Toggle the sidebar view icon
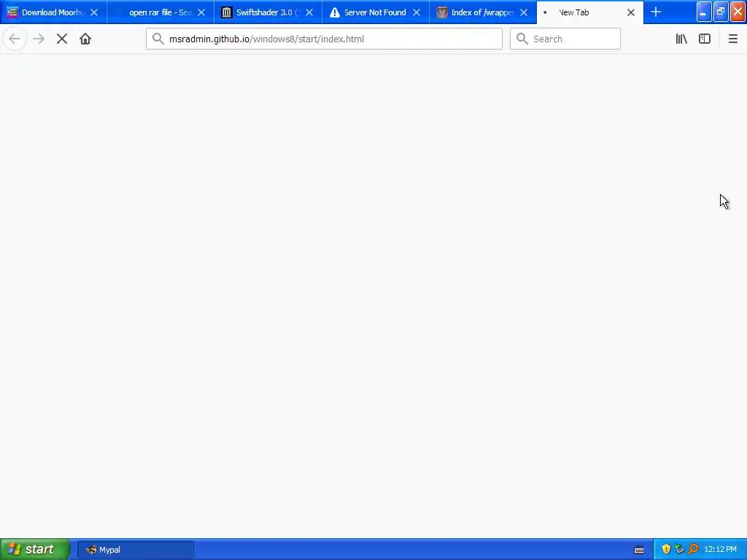The image size is (747, 560). coord(705,39)
